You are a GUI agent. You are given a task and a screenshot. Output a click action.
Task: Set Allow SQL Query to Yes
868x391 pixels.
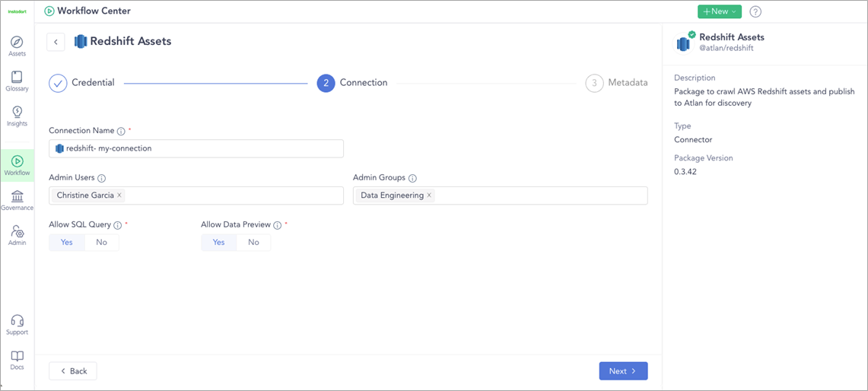66,243
